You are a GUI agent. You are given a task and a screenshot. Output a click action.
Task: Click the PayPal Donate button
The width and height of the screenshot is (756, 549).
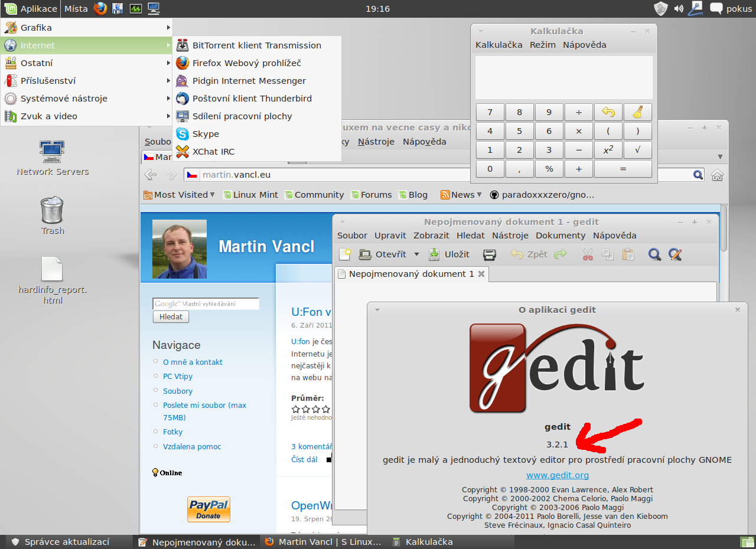click(208, 509)
